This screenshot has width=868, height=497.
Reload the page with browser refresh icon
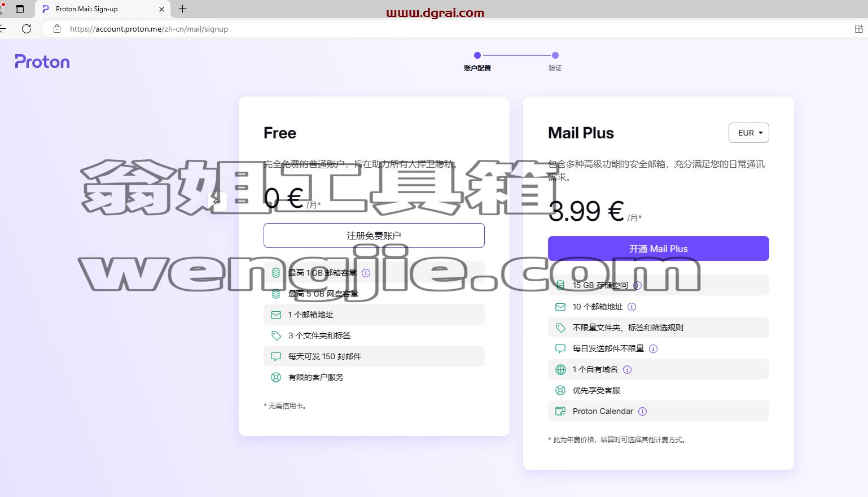click(x=27, y=29)
